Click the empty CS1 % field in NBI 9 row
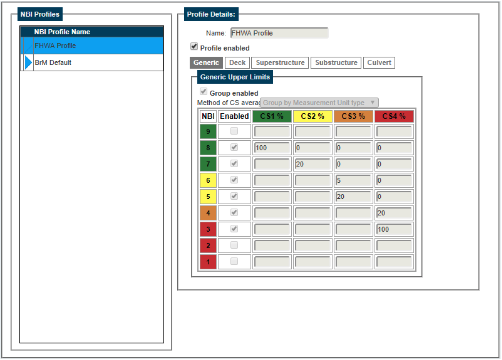Image resolution: width=502 pixels, height=360 pixels. coord(272,131)
